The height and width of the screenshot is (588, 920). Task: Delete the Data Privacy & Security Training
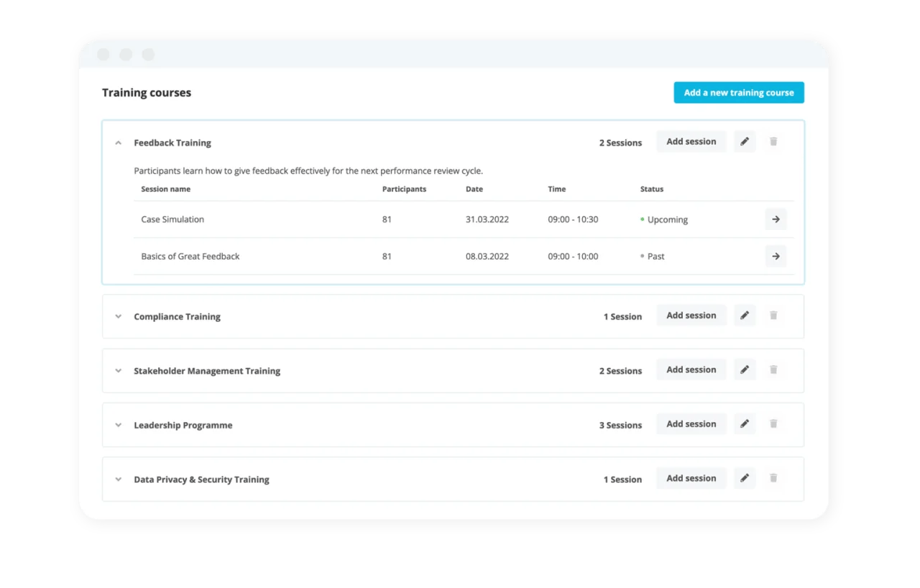click(x=773, y=478)
